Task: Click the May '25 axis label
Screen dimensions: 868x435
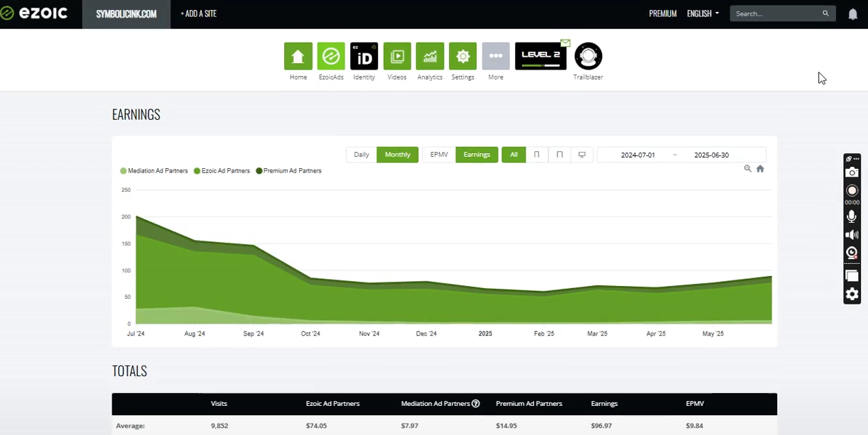Action: (x=713, y=334)
